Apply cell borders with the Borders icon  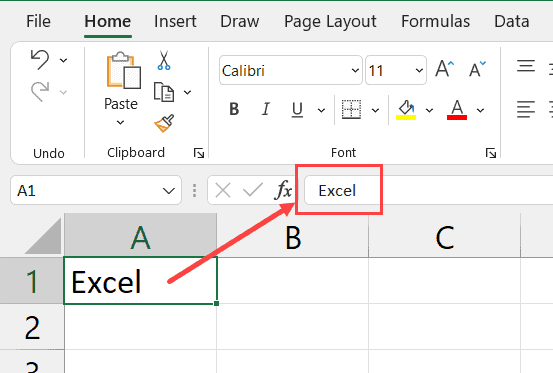coord(351,109)
